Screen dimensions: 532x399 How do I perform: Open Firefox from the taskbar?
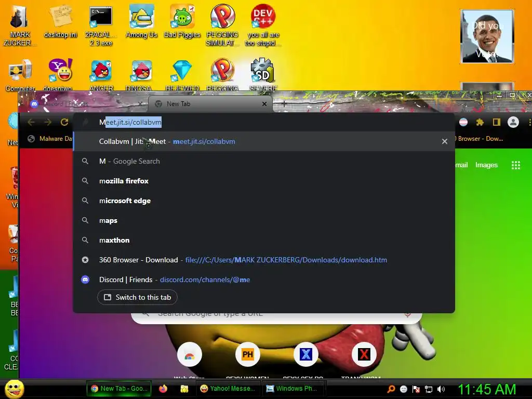coord(163,389)
